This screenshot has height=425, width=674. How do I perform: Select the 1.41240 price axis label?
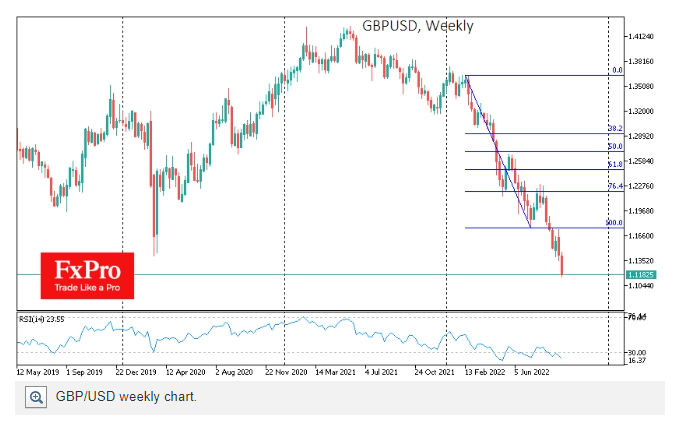point(641,37)
